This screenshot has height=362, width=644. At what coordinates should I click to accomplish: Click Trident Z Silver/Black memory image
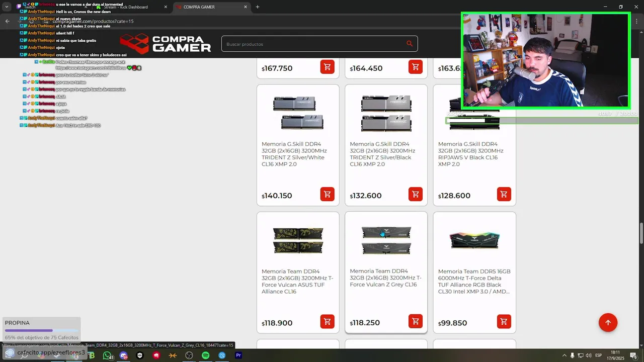[386, 113]
